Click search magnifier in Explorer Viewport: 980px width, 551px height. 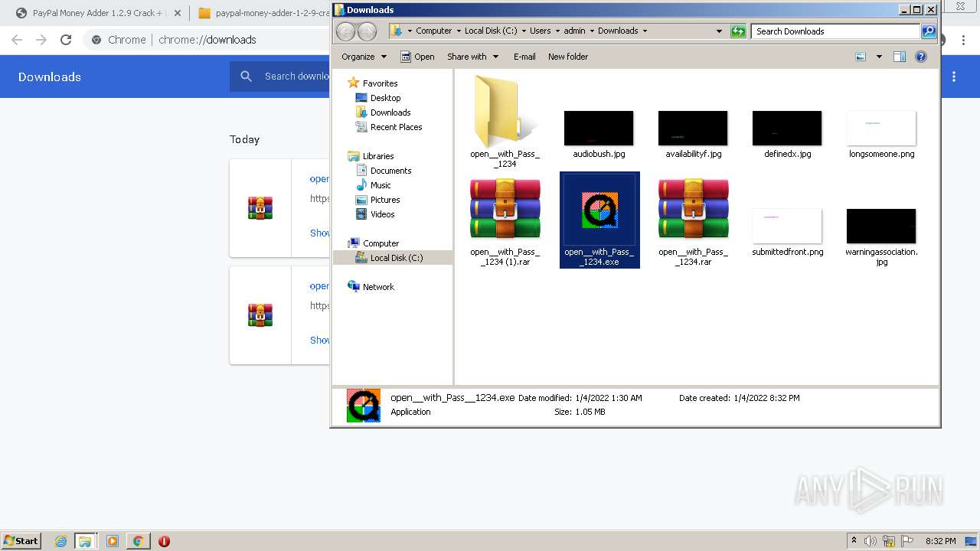tap(929, 31)
